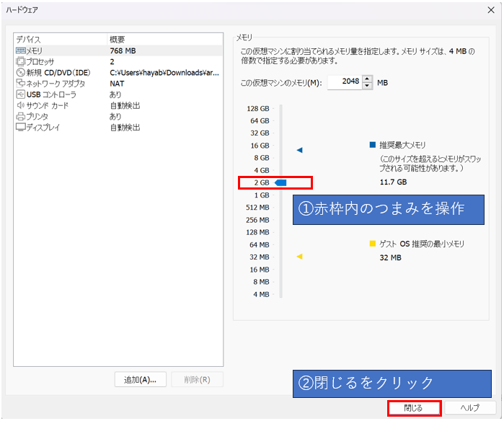Viewport: 504px width, 421px height.
Task: Select the ネットワーク アダプタ icon
Action: tap(21, 83)
